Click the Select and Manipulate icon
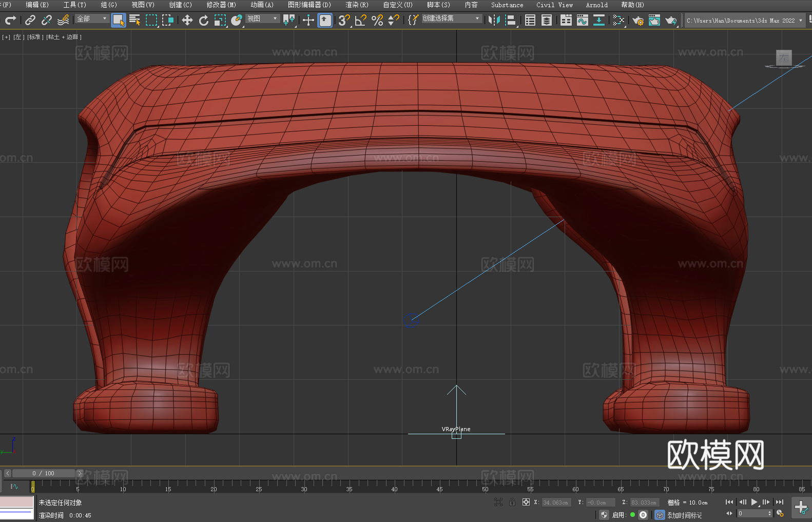 coord(308,20)
